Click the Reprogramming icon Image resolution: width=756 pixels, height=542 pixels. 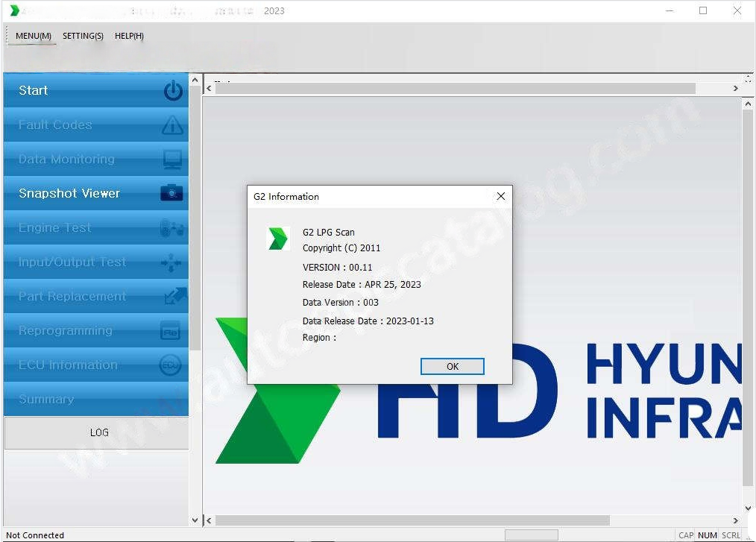[171, 331]
